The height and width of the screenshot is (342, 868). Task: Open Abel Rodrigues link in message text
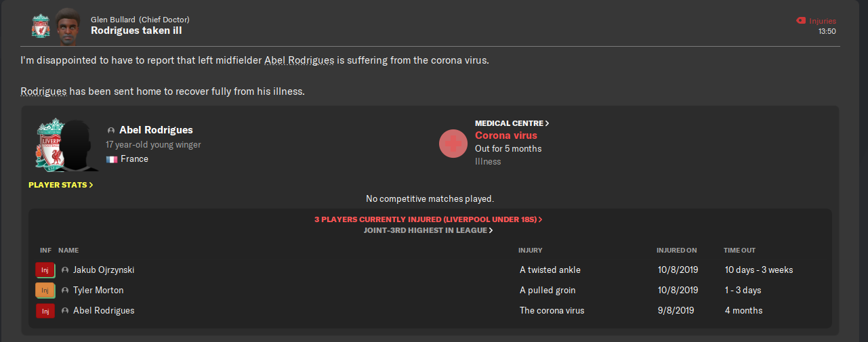coord(299,60)
